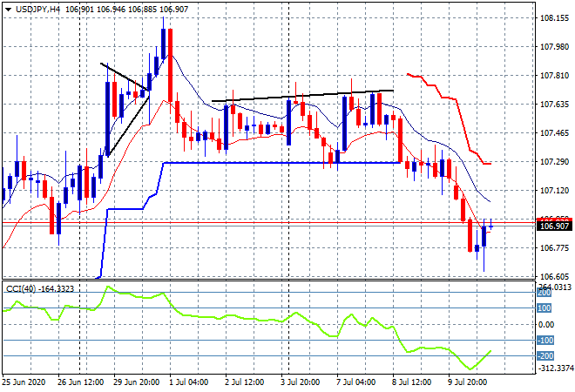Image resolution: width=575 pixels, height=392 pixels.
Task: Click the 25 Jun 2020 date label
Action: tap(24, 382)
